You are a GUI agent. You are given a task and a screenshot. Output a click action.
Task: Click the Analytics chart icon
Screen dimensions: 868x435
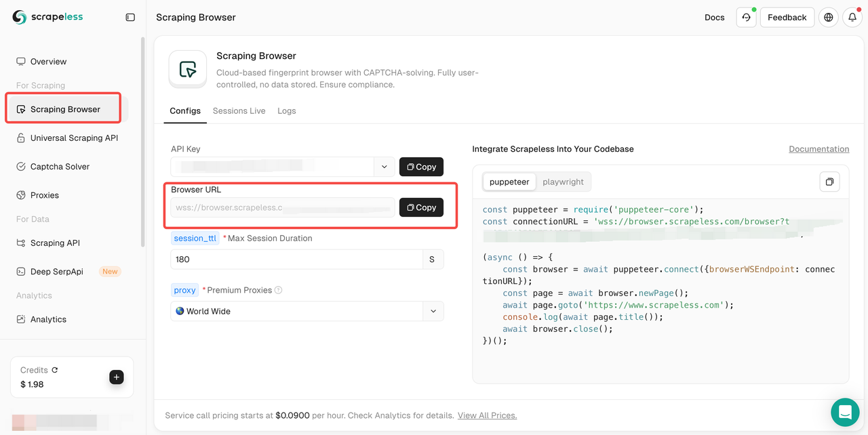click(x=21, y=319)
